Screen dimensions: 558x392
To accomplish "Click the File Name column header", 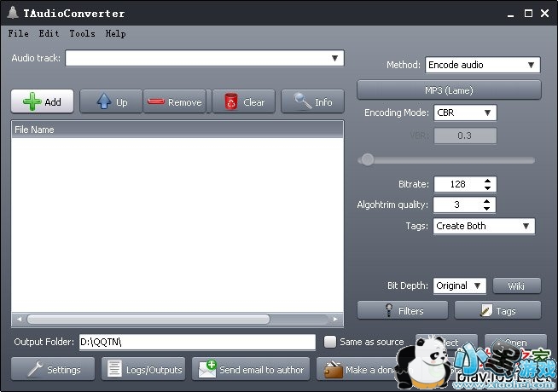I will coord(177,130).
